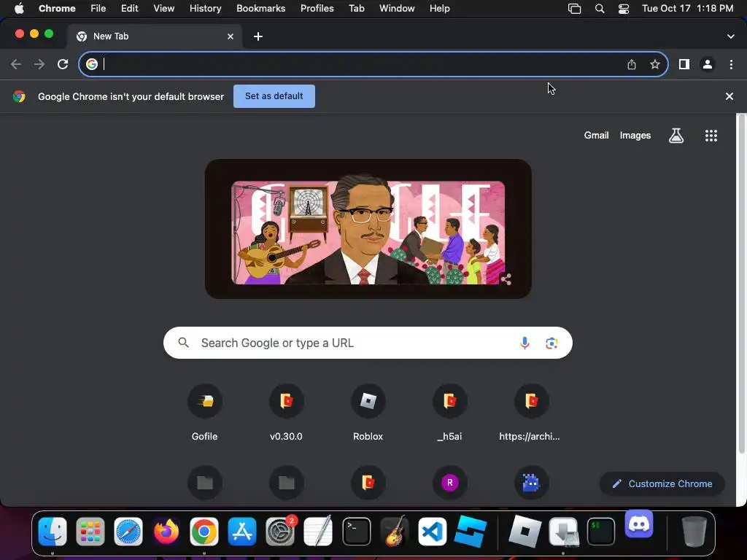
Task: Open the Chrome application menu
Action: pyautogui.click(x=57, y=9)
